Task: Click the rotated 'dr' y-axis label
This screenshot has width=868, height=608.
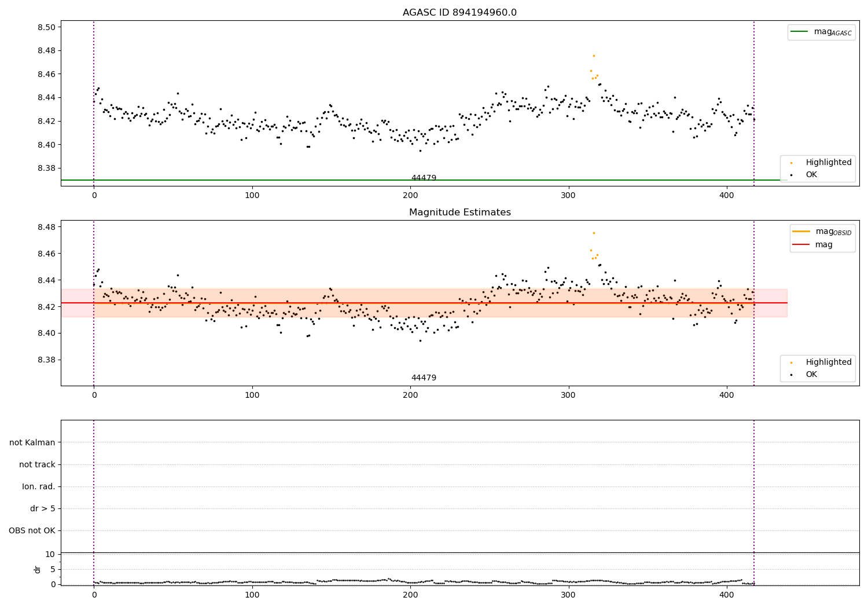Action: pos(38,569)
